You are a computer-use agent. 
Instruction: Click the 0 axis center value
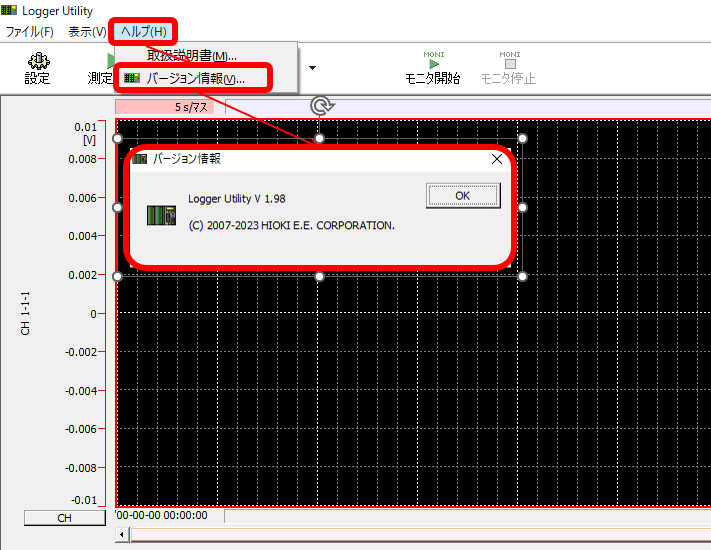pyautogui.click(x=93, y=314)
